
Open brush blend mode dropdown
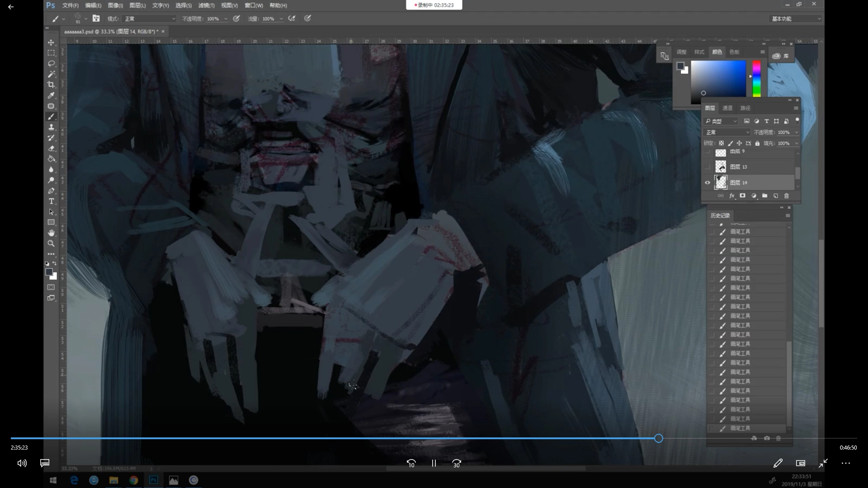click(x=149, y=19)
